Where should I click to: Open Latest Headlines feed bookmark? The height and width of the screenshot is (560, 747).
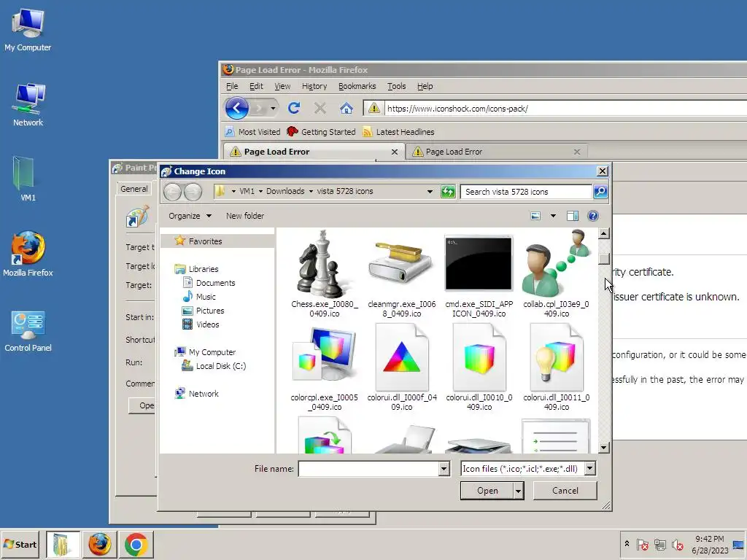398,132
